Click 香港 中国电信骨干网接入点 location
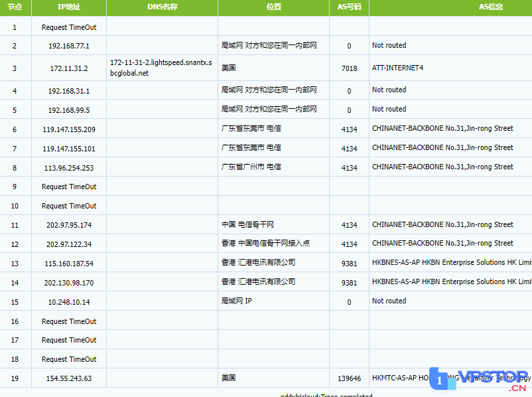Screen dimensions: 532x397 pyautogui.click(x=265, y=243)
